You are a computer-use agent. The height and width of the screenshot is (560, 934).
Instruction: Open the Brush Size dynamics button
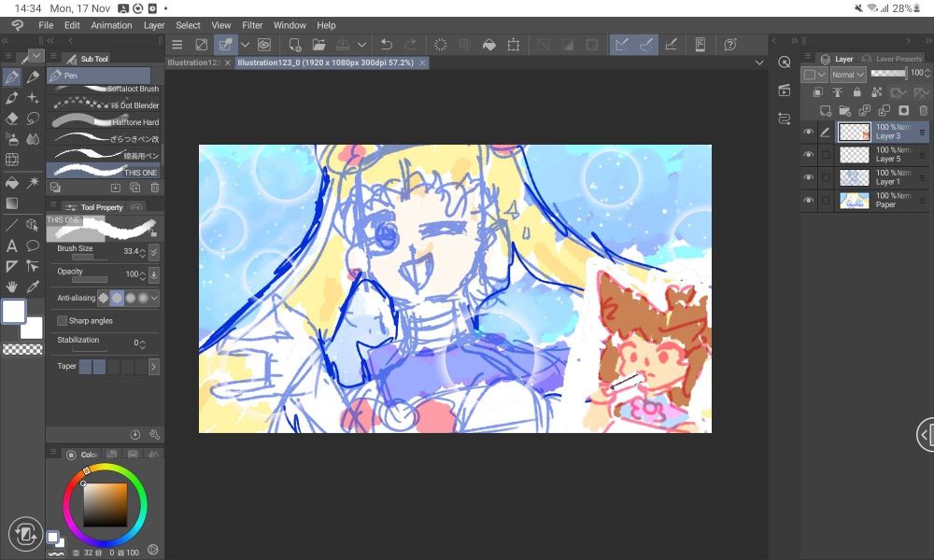pos(154,252)
